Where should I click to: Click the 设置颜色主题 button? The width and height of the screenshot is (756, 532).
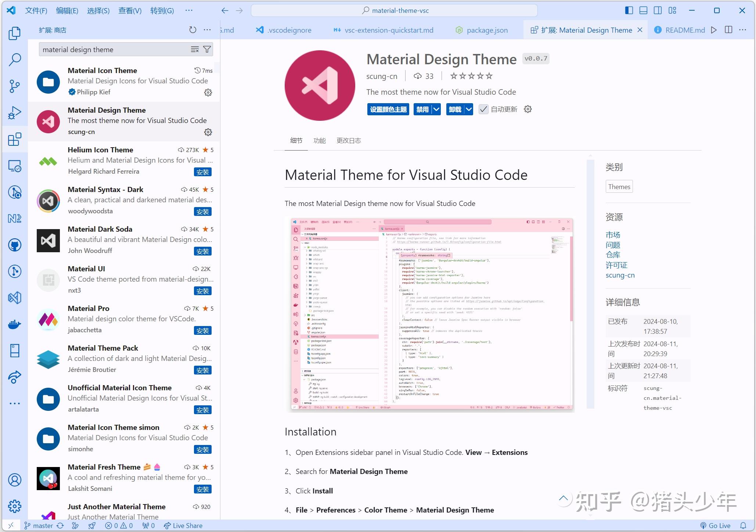coord(387,109)
